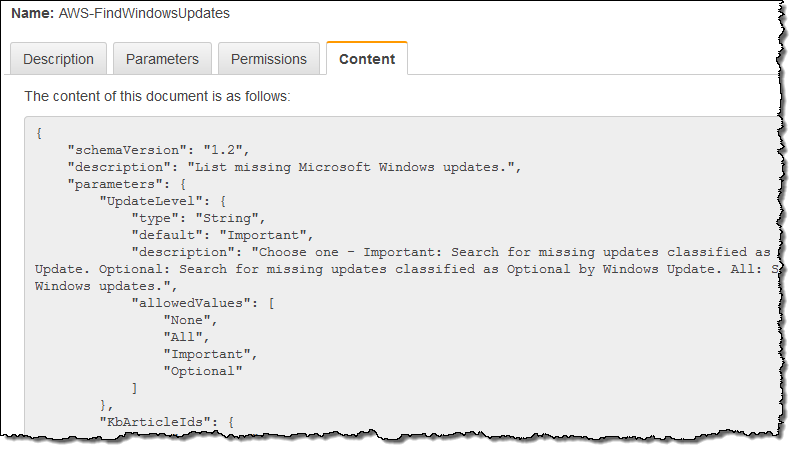The height and width of the screenshot is (450, 795).
Task: Open the Parameters tab
Action: tap(162, 59)
